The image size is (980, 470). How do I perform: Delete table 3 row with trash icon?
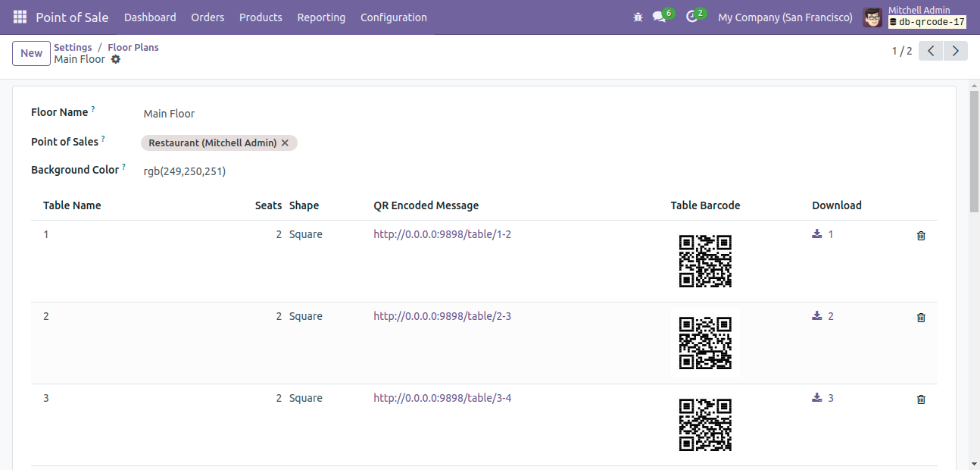[921, 399]
